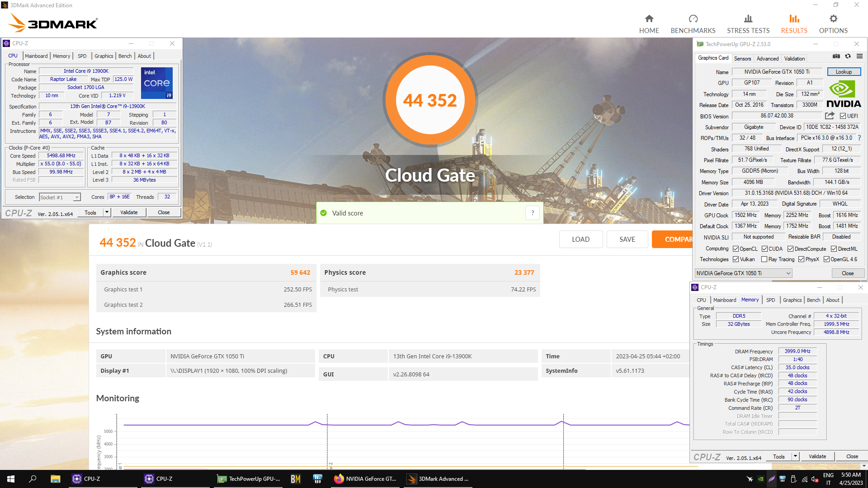Click the Graphics score value 59 642
Viewport: 868px width, 488px height.
(300, 272)
